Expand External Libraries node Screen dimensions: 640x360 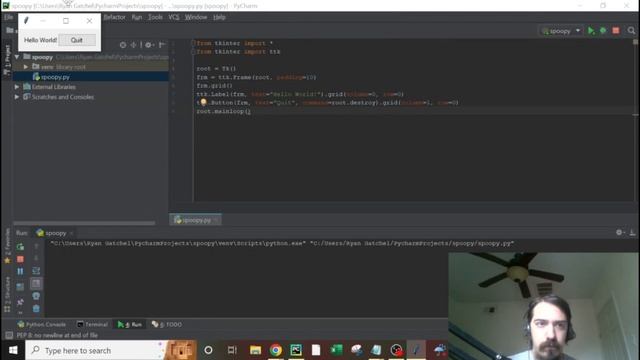coord(17,87)
